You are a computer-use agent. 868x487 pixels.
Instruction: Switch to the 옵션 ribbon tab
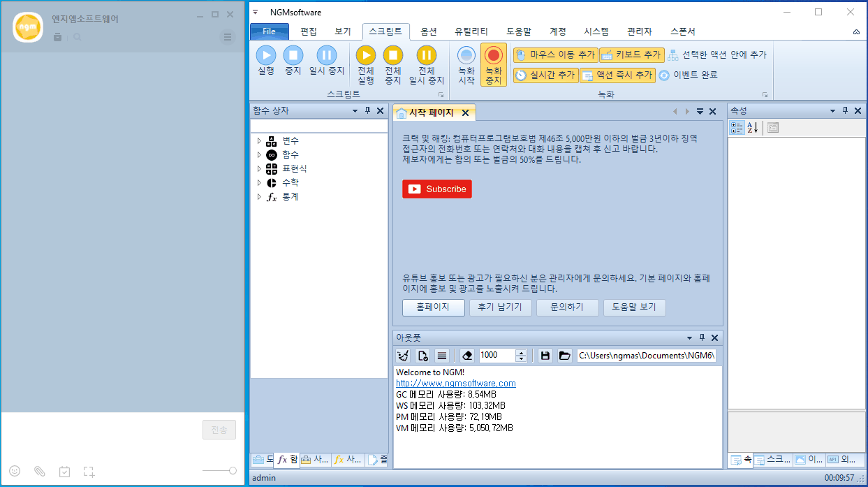429,31
